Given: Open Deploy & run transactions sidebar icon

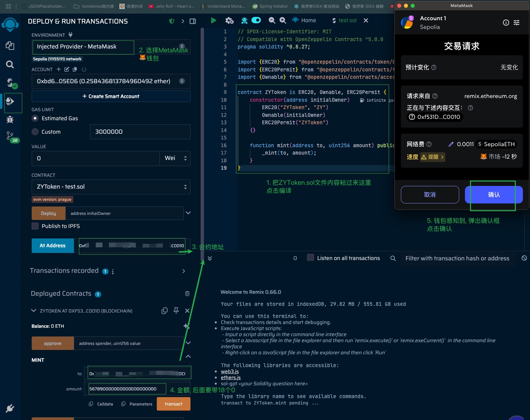Looking at the screenshot, I should [x=10, y=101].
